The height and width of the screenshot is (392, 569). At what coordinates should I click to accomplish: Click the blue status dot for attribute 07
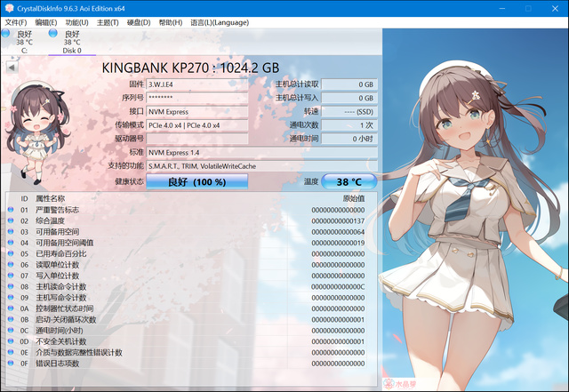pos(11,276)
